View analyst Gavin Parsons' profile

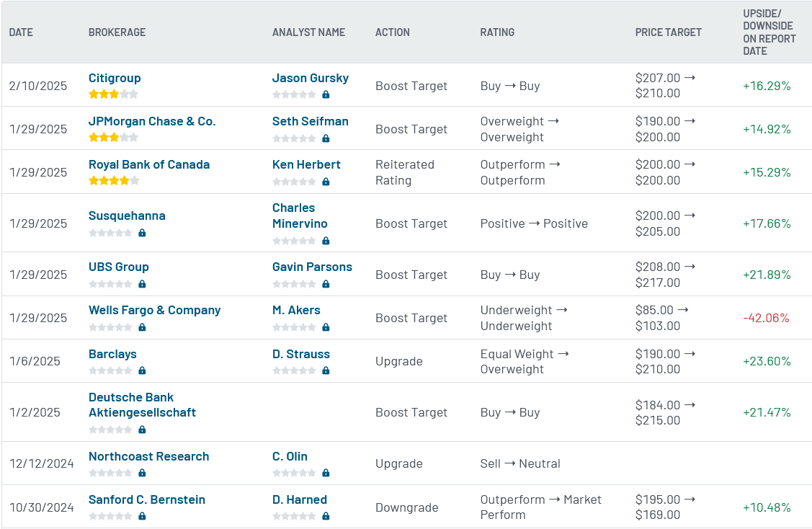pyautogui.click(x=312, y=267)
